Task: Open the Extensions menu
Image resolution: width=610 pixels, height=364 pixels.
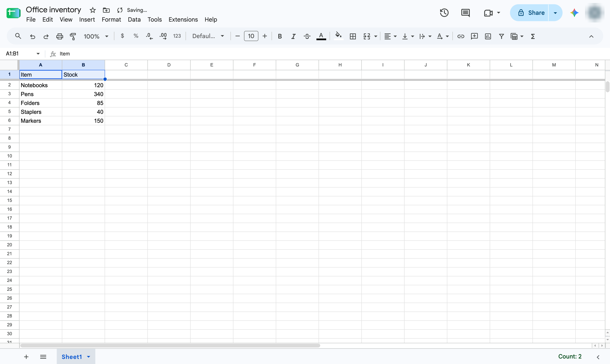Action: (x=183, y=20)
